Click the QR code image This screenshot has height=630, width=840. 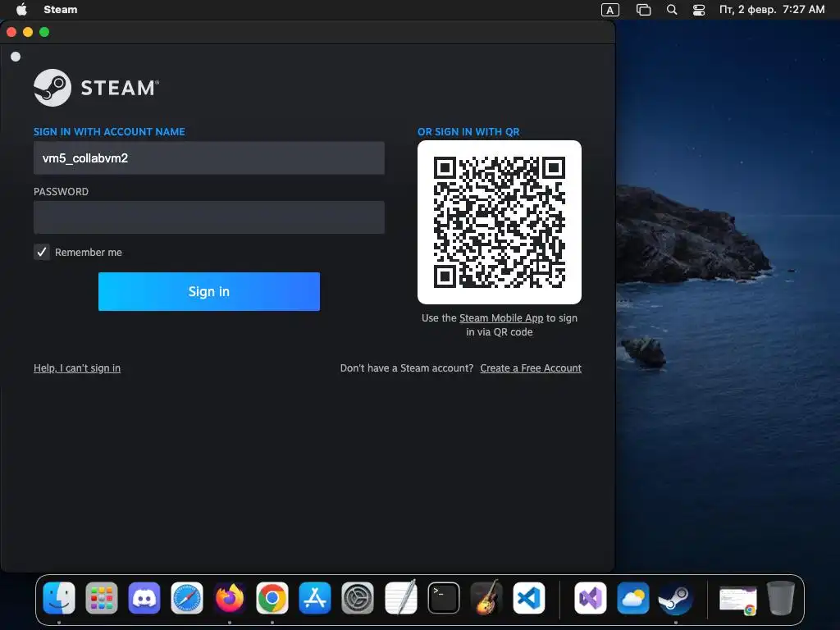point(500,222)
